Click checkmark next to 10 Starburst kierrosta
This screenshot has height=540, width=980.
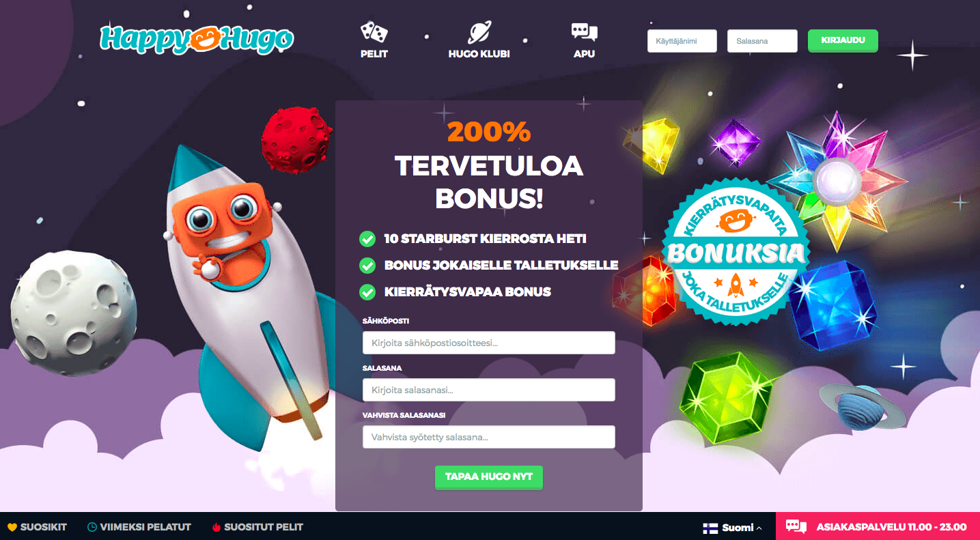pos(367,239)
